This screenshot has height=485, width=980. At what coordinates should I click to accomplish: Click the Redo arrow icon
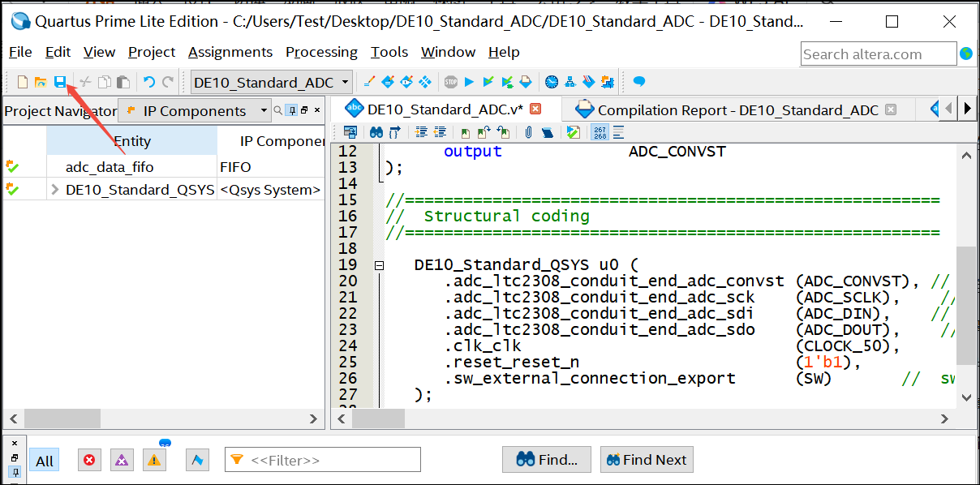pos(168,82)
